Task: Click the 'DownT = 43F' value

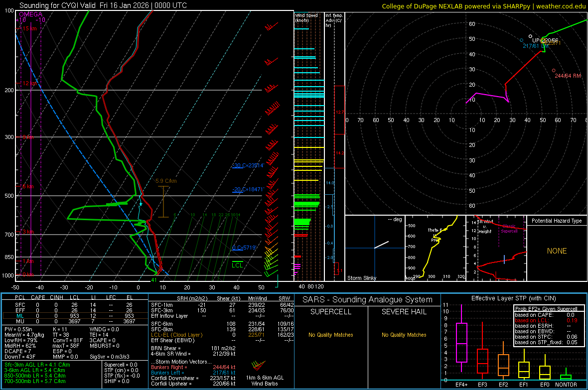Action: pyautogui.click(x=20, y=357)
